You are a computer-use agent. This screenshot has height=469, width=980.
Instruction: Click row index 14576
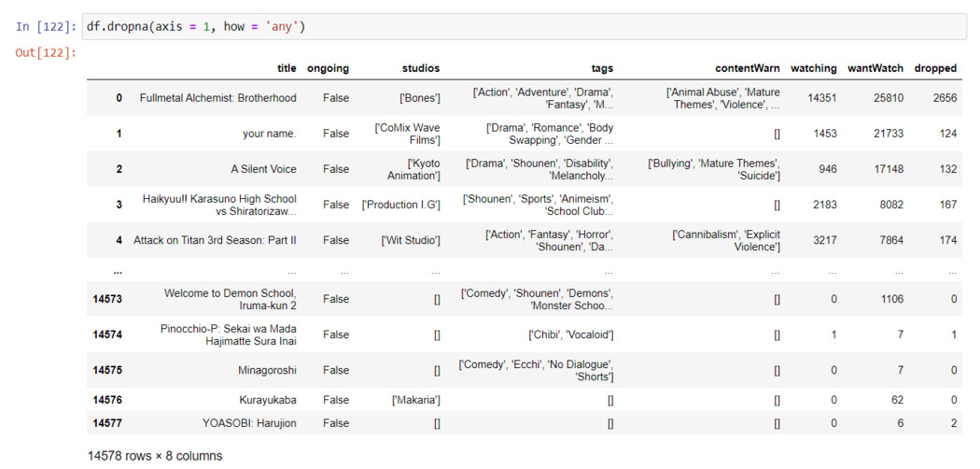point(107,400)
